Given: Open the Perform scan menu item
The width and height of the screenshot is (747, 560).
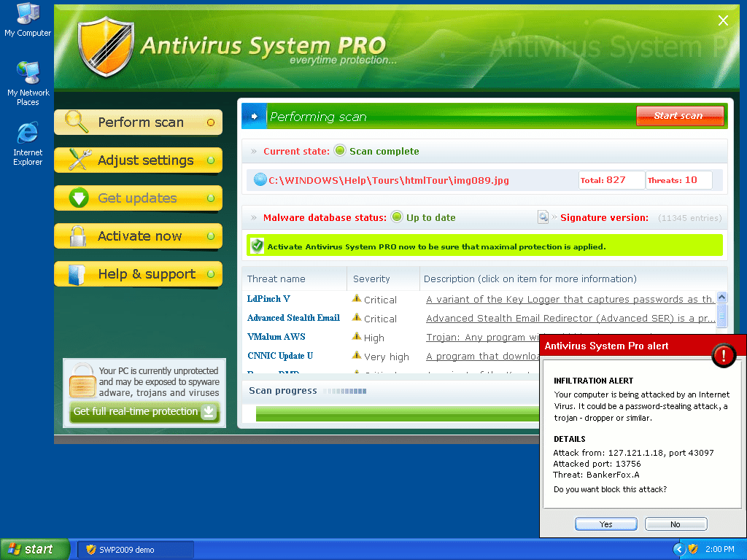Looking at the screenshot, I should pos(139,122).
